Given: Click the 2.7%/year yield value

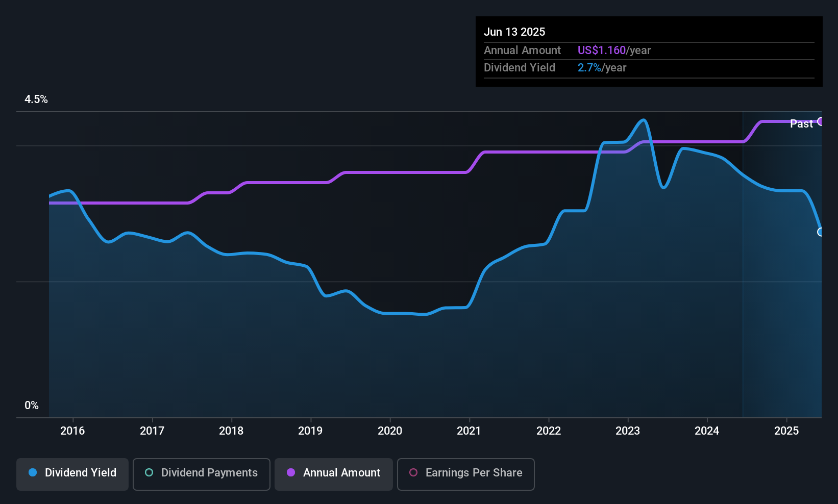Looking at the screenshot, I should pyautogui.click(x=602, y=67).
